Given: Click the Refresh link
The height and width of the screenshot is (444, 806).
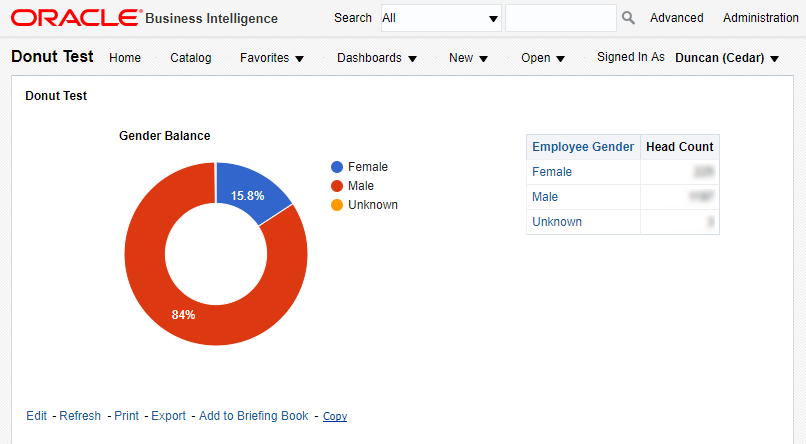Looking at the screenshot, I should tap(80, 416).
